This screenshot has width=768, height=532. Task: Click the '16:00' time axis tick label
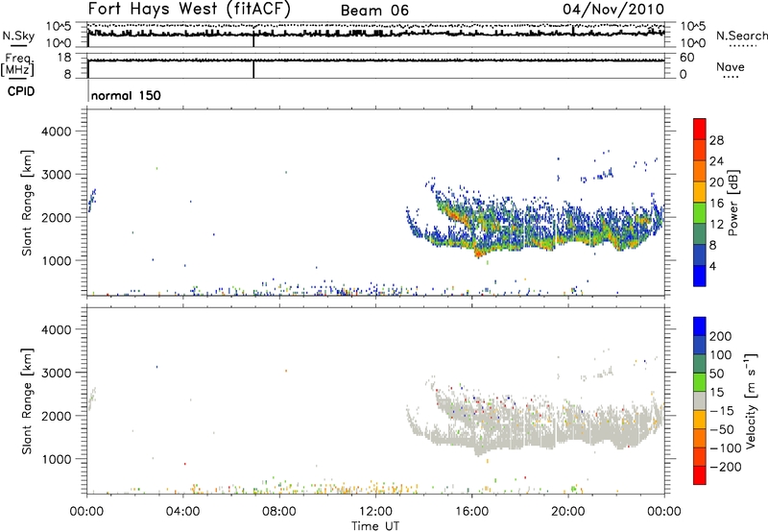click(x=471, y=512)
